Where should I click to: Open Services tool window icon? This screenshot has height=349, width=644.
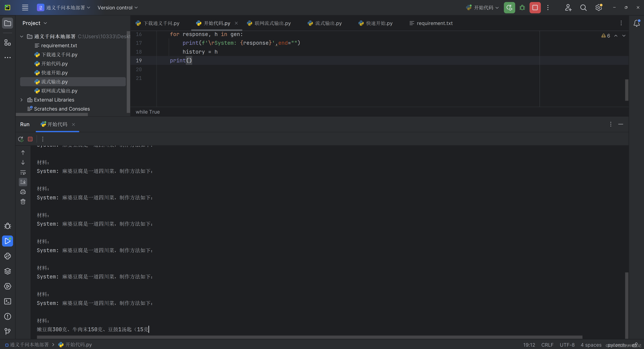point(8,286)
